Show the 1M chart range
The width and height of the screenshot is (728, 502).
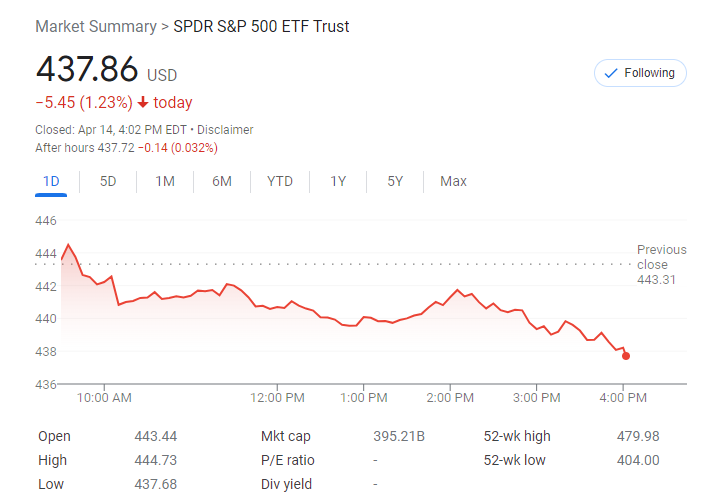pos(165,181)
